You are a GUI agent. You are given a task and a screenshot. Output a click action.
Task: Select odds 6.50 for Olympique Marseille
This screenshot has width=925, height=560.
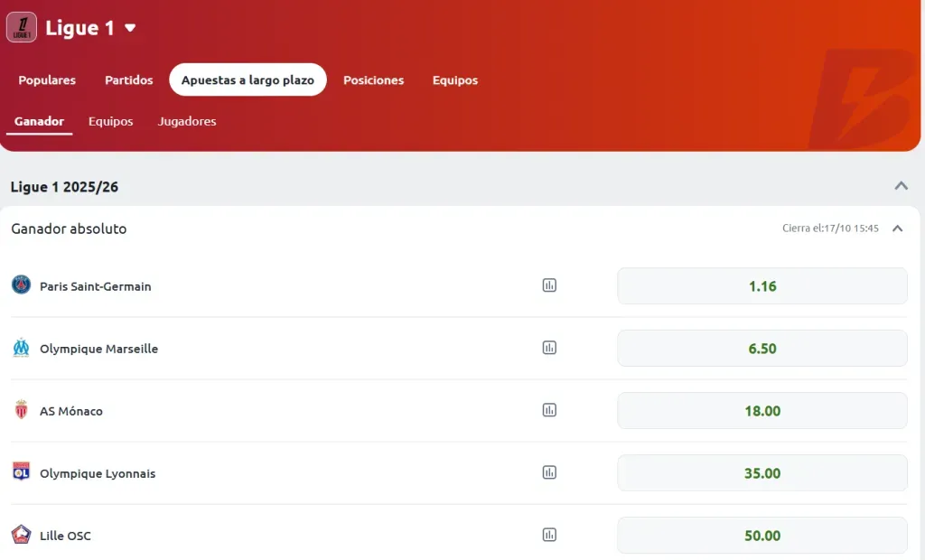click(761, 348)
